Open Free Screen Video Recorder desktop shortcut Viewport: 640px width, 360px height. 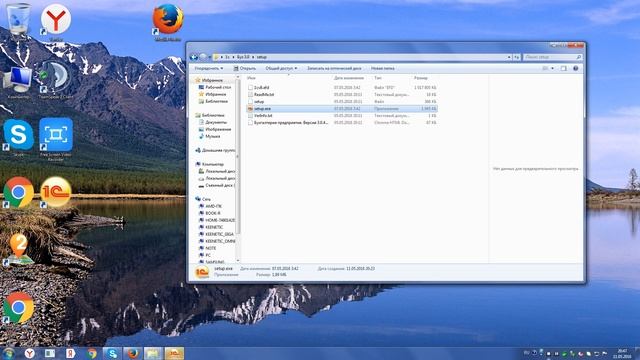pyautogui.click(x=56, y=138)
